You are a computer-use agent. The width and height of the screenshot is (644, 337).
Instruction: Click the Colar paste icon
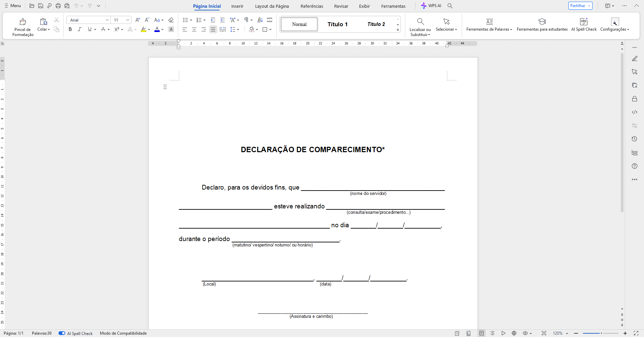[x=43, y=22]
